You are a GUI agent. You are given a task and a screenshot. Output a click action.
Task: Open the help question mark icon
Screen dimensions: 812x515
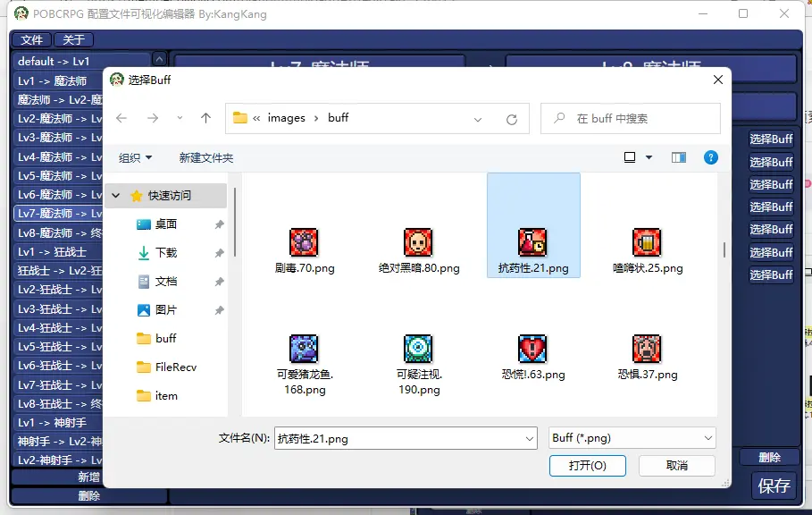pyautogui.click(x=710, y=157)
